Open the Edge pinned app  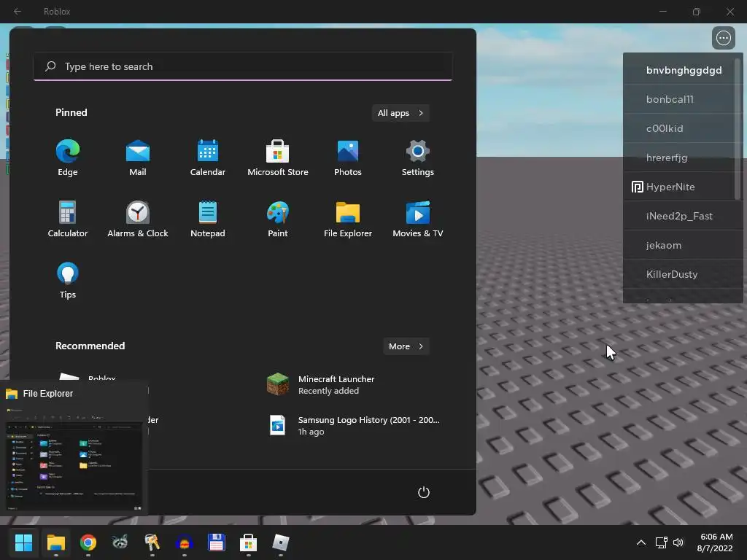pos(68,158)
